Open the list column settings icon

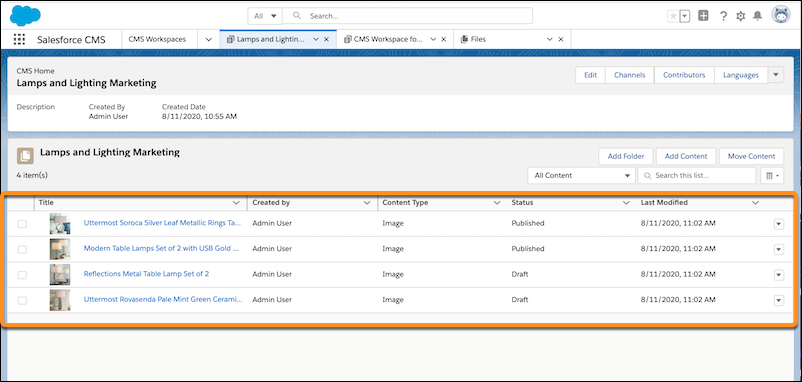772,175
